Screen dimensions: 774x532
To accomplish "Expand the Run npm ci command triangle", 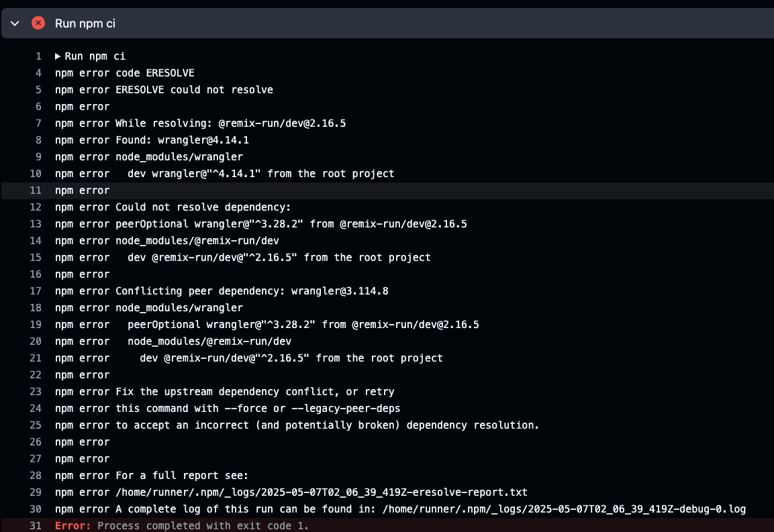I will (58, 56).
